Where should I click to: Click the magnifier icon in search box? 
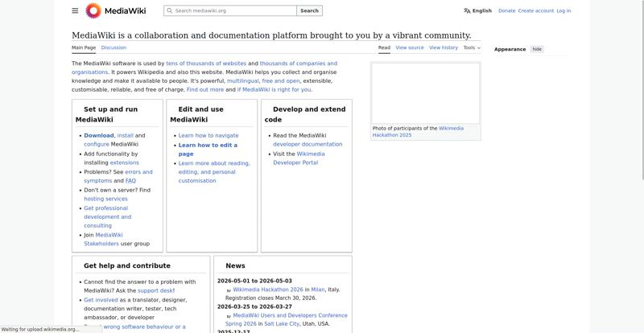click(x=169, y=10)
